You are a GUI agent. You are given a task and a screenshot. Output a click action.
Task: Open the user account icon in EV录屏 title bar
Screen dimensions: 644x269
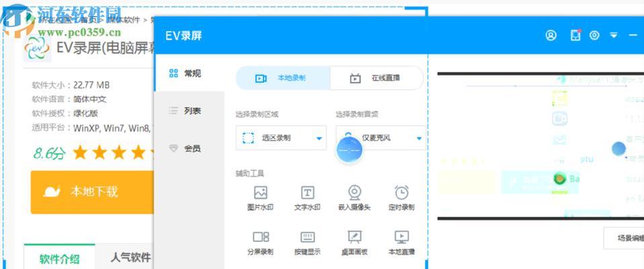point(551,36)
